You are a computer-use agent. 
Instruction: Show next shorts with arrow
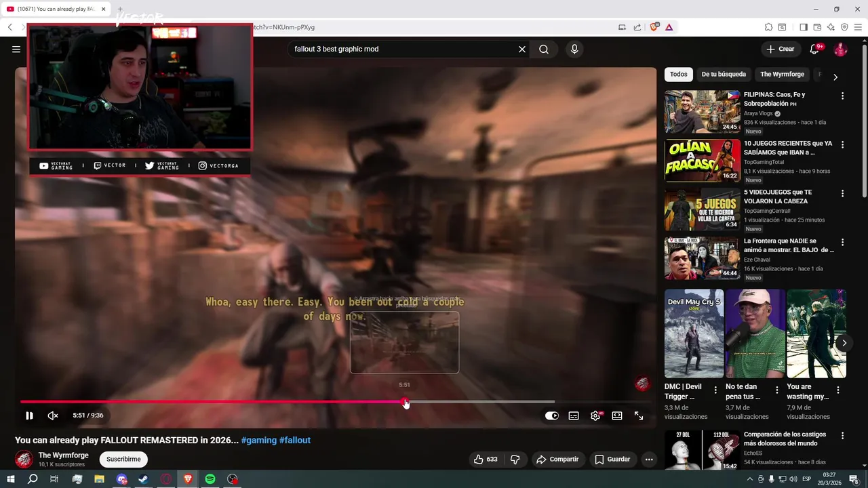(x=844, y=343)
